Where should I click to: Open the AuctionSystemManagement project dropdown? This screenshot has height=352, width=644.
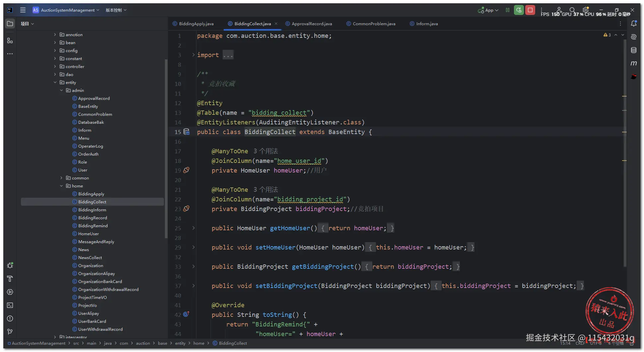(x=66, y=10)
